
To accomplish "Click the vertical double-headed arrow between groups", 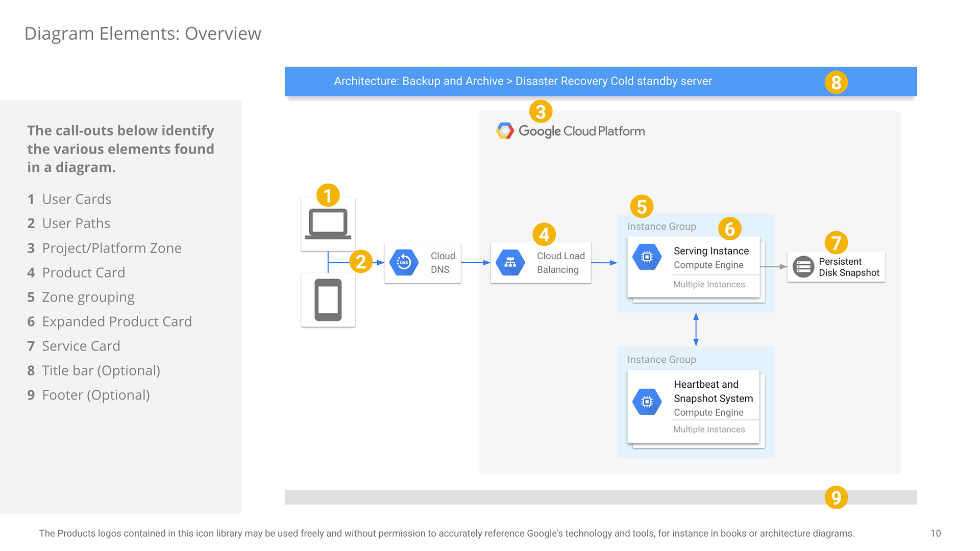I will 696,330.
